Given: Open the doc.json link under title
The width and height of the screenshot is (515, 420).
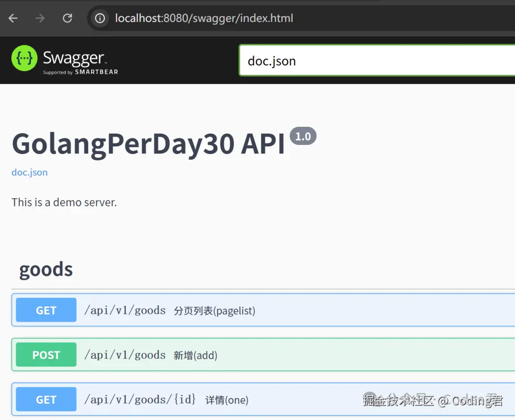Looking at the screenshot, I should point(30,172).
